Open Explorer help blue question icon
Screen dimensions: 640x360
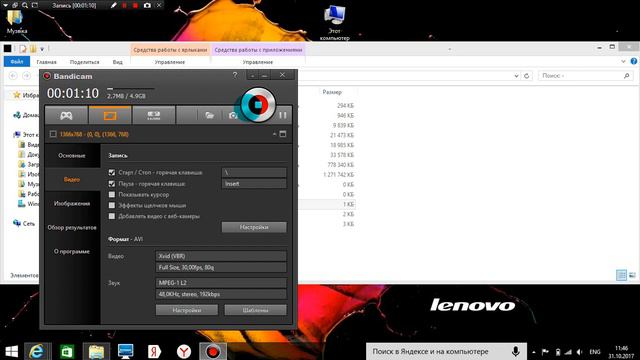coord(634,61)
